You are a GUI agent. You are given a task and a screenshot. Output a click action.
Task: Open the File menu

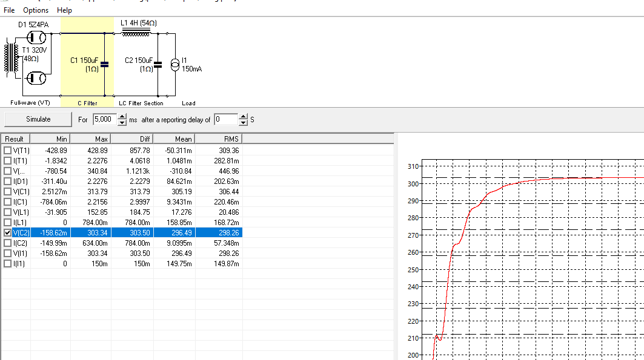9,10
